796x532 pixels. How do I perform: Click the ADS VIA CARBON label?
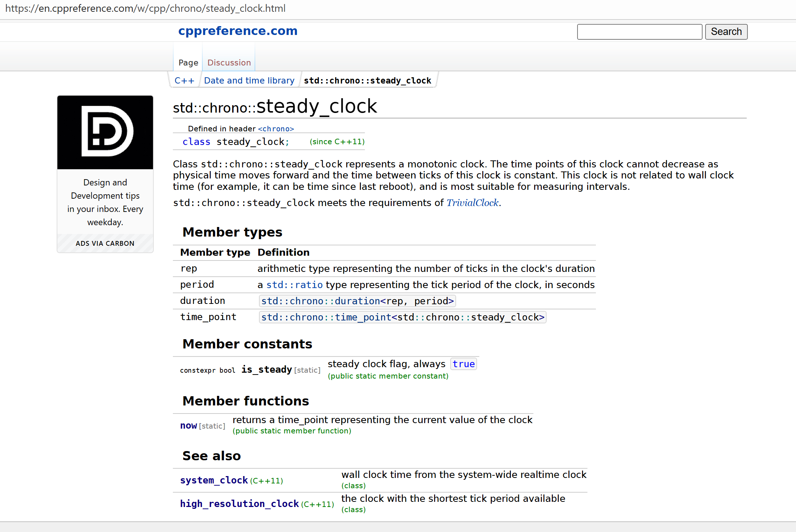click(105, 244)
